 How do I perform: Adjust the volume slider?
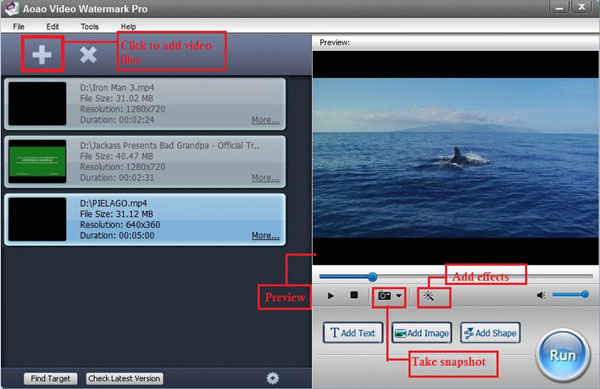[571, 295]
